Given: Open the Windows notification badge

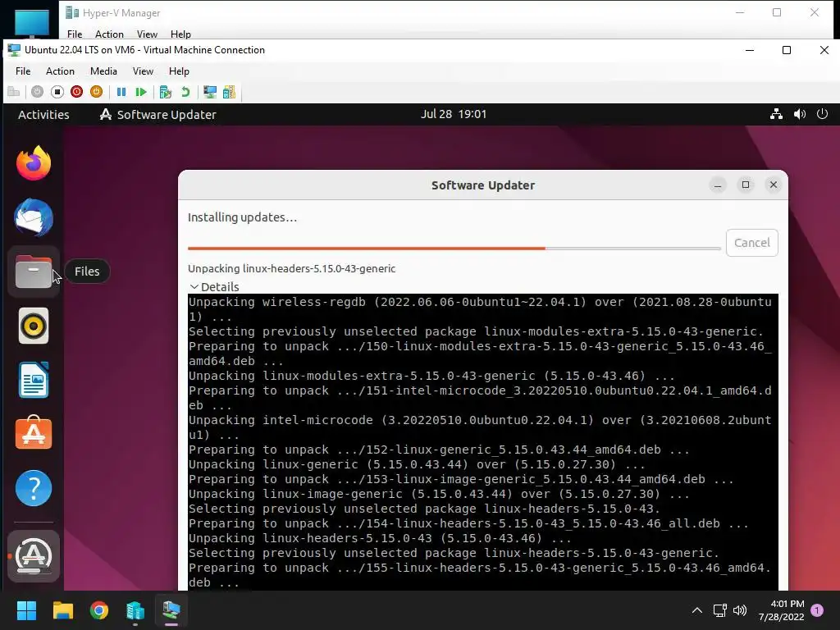Looking at the screenshot, I should click(x=817, y=610).
